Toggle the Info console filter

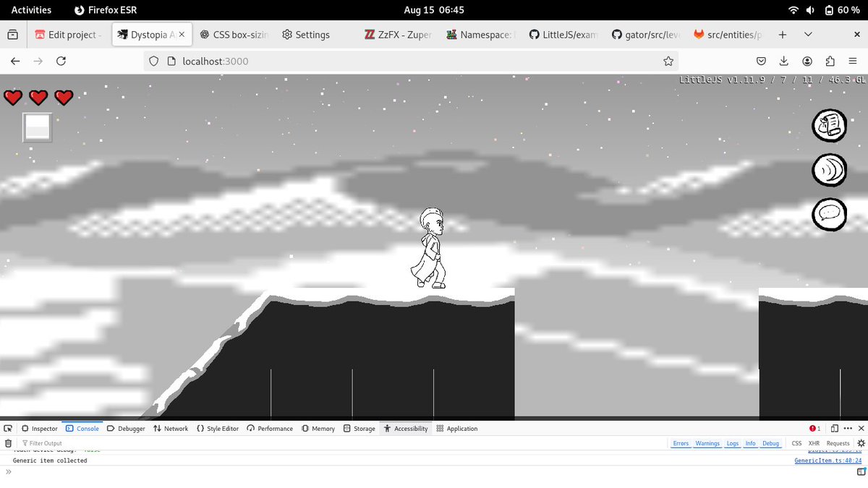751,443
